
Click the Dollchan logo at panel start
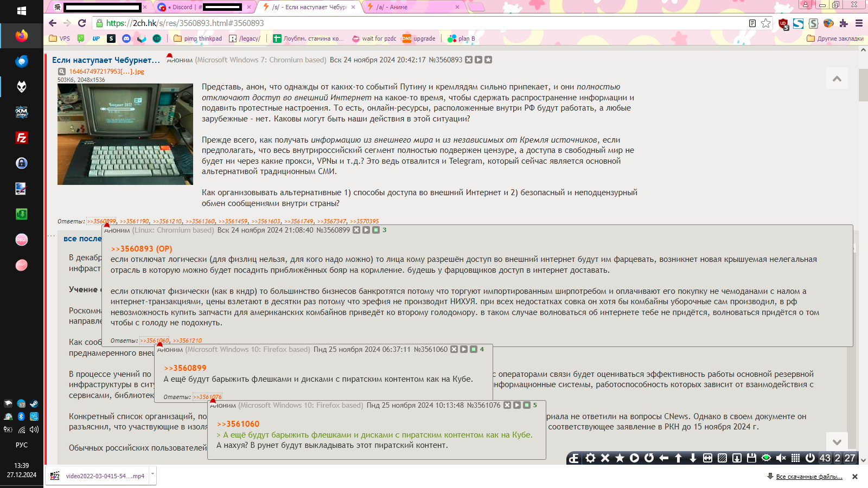(575, 458)
